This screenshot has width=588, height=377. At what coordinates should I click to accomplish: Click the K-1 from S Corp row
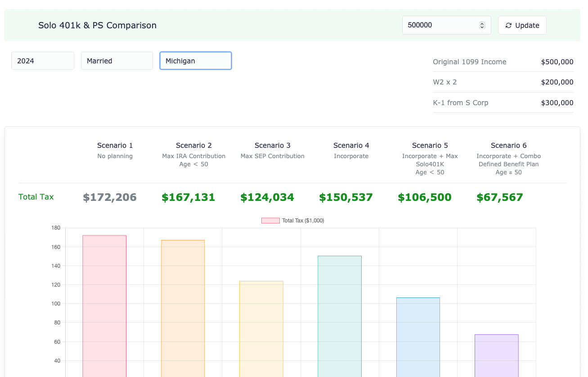(503, 102)
